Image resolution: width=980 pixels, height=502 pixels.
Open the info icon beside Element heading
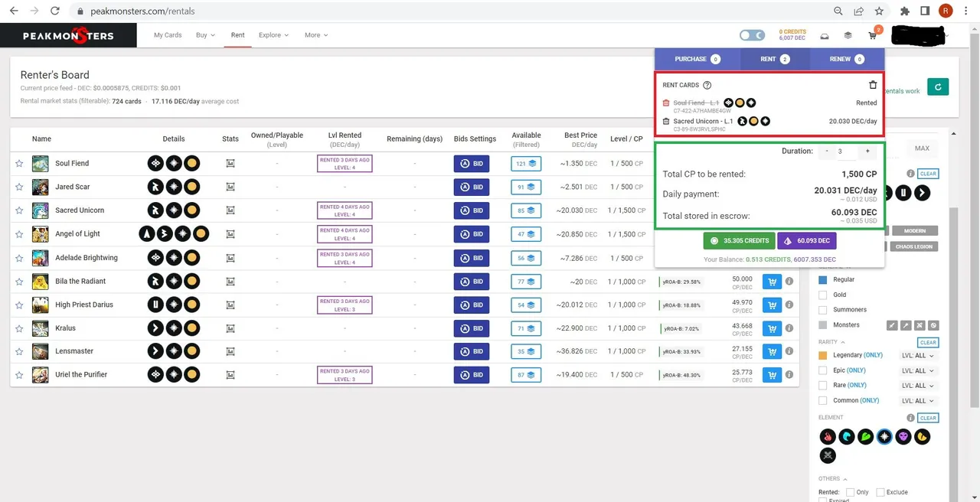(910, 418)
